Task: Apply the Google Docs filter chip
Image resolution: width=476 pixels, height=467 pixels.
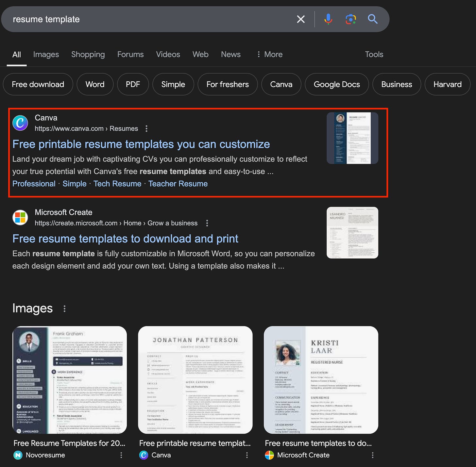Action: pyautogui.click(x=337, y=84)
